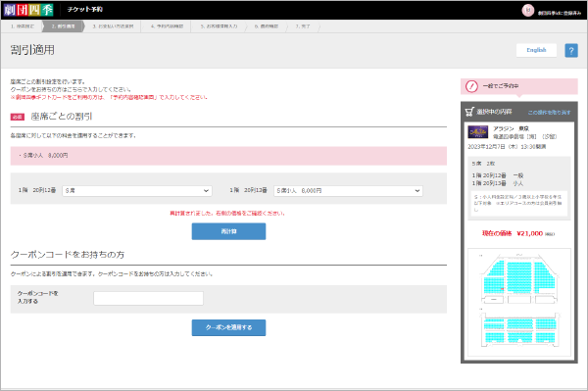Click the pink circular icon beside 一般でご予約中
The image size is (588, 391).
(x=471, y=86)
